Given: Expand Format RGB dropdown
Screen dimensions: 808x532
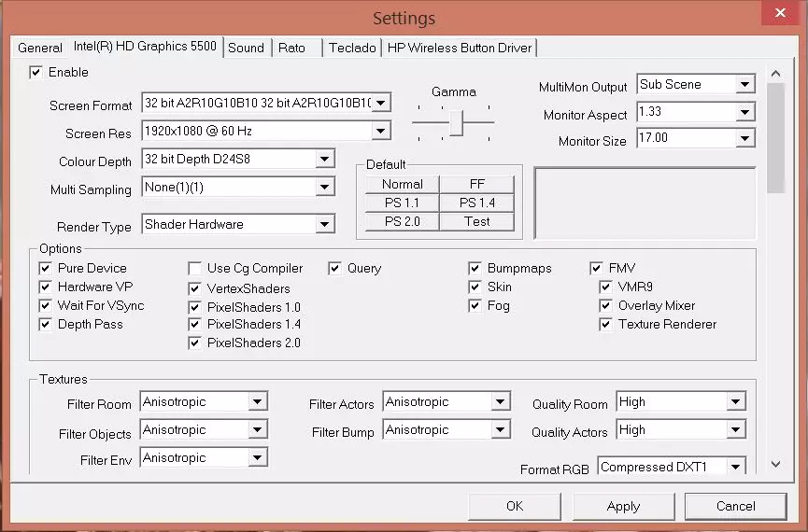Looking at the screenshot, I should 736,467.
